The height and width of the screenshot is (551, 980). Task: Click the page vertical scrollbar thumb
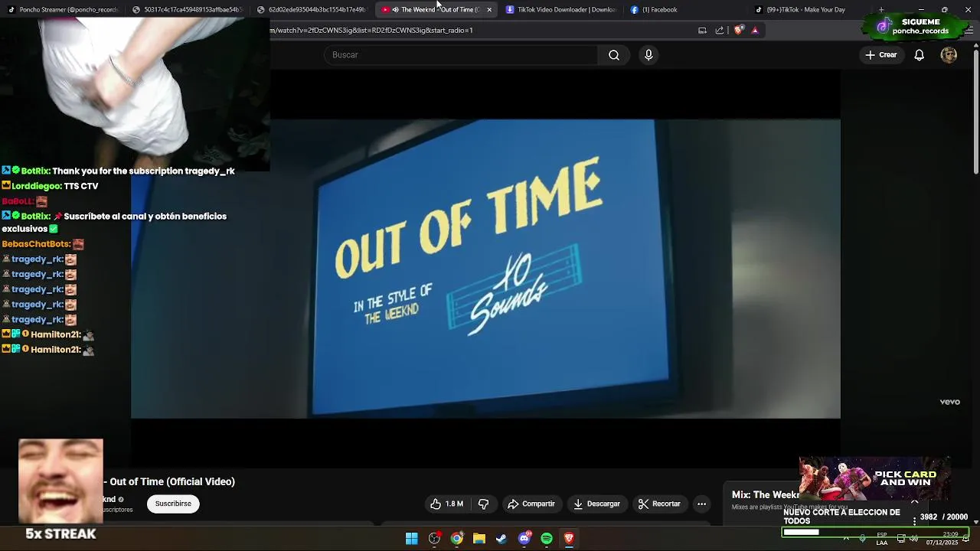pos(976,111)
